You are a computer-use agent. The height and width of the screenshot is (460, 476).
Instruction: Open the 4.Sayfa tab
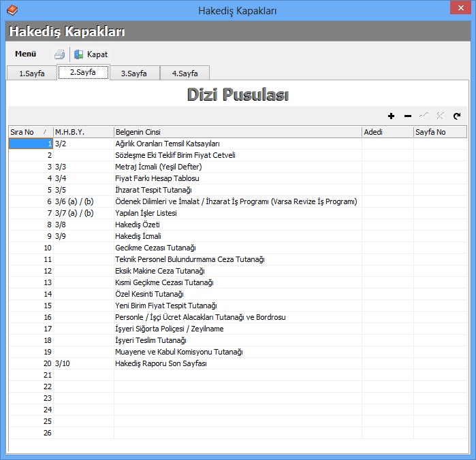tap(185, 73)
